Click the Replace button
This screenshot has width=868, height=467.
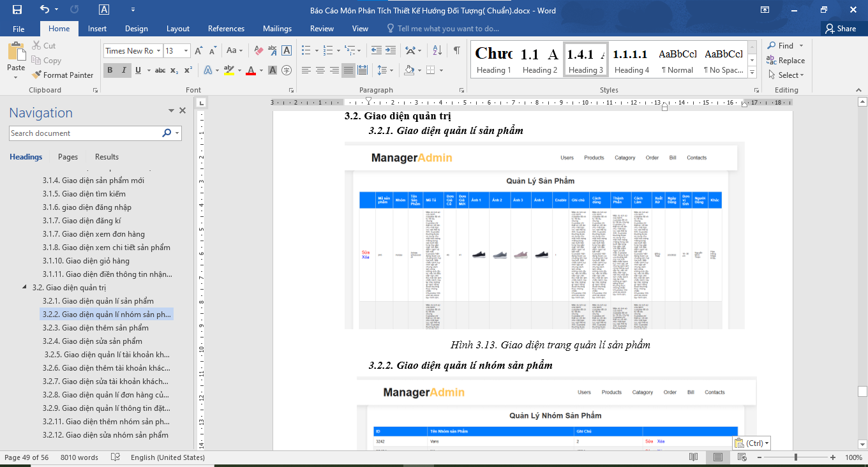click(x=786, y=61)
